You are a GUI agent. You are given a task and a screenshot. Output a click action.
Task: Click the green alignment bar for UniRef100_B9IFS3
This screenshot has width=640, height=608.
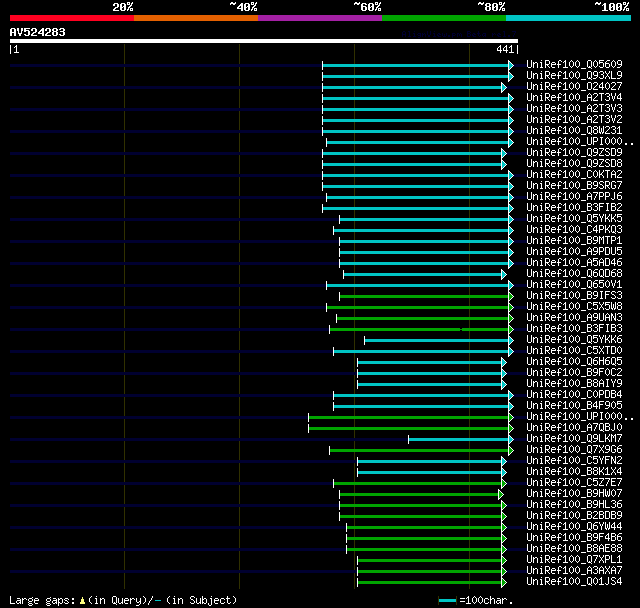click(x=424, y=297)
